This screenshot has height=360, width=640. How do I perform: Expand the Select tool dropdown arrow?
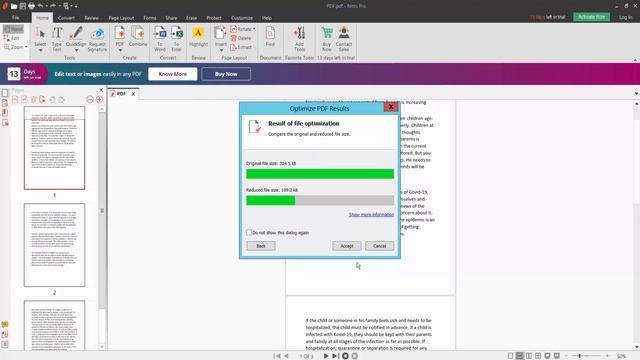(x=40, y=51)
